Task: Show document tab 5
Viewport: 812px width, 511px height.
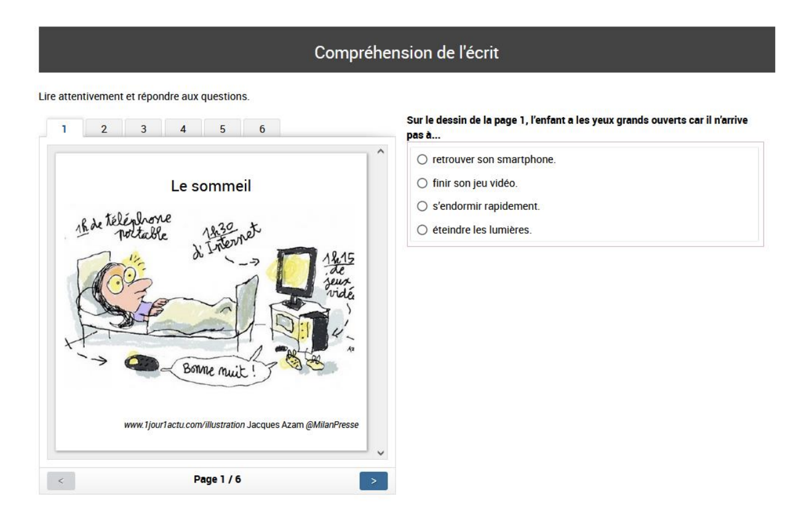Action: 222,129
